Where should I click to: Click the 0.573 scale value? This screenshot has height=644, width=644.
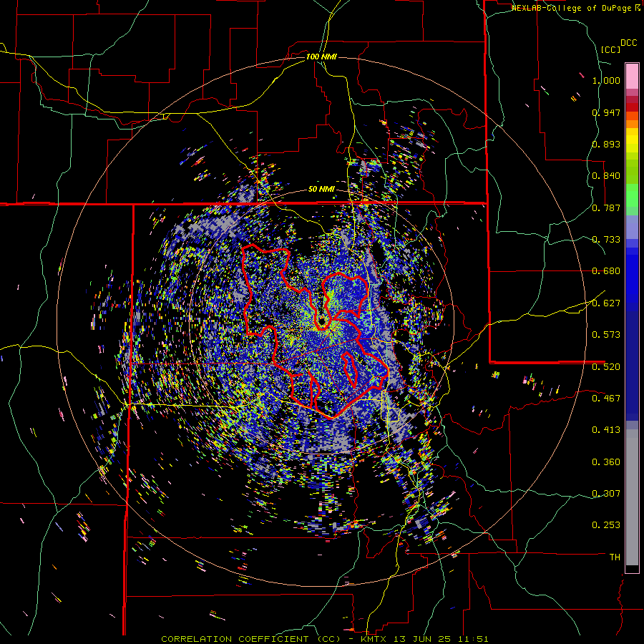click(606, 335)
